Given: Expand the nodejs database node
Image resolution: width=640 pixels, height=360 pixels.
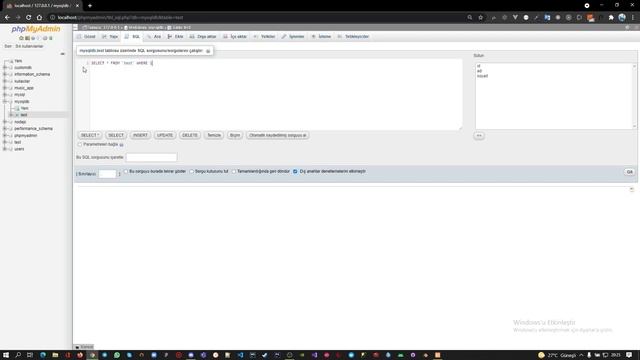Looking at the screenshot, I should coord(5,122).
